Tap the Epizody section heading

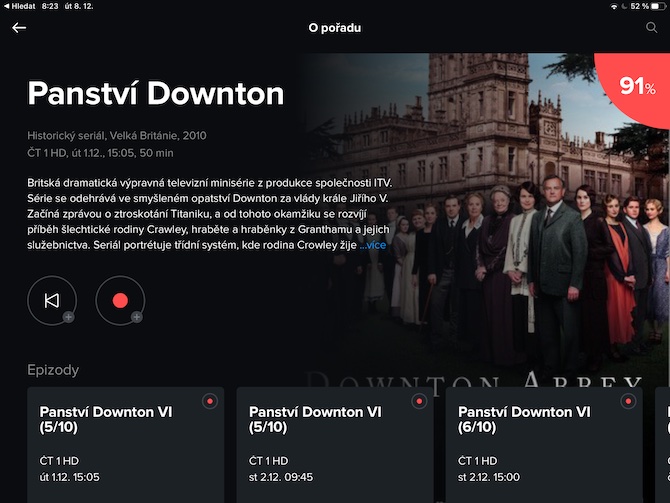pos(53,370)
